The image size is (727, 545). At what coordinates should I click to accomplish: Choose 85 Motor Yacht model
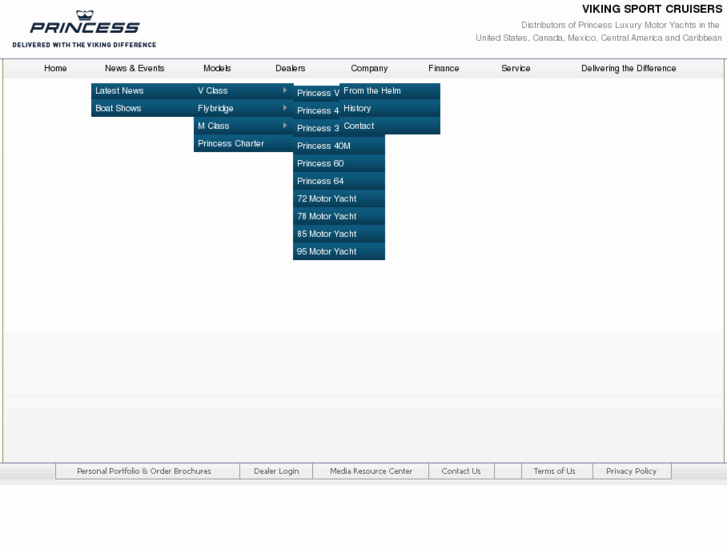[339, 234]
